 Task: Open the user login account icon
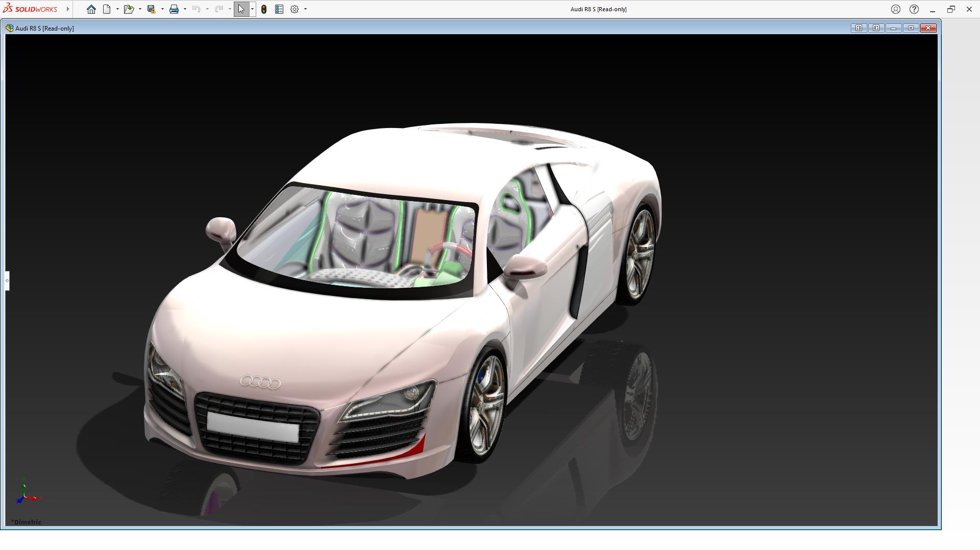pyautogui.click(x=896, y=9)
